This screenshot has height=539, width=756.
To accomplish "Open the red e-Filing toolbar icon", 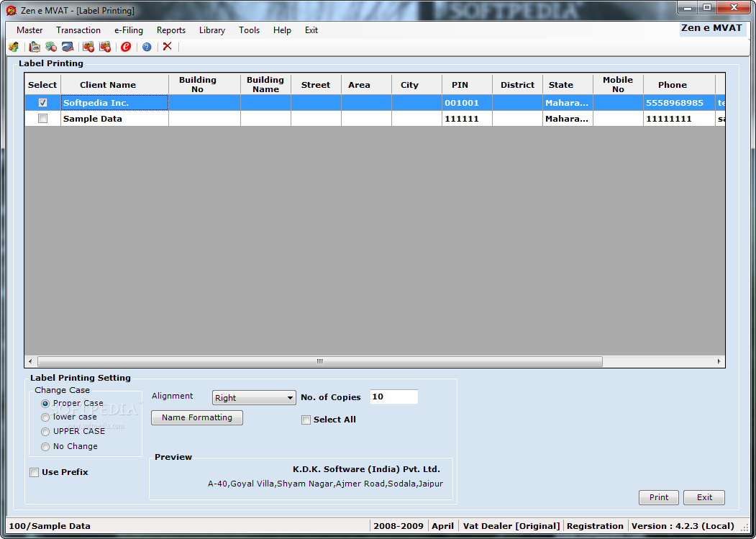I will coord(126,47).
